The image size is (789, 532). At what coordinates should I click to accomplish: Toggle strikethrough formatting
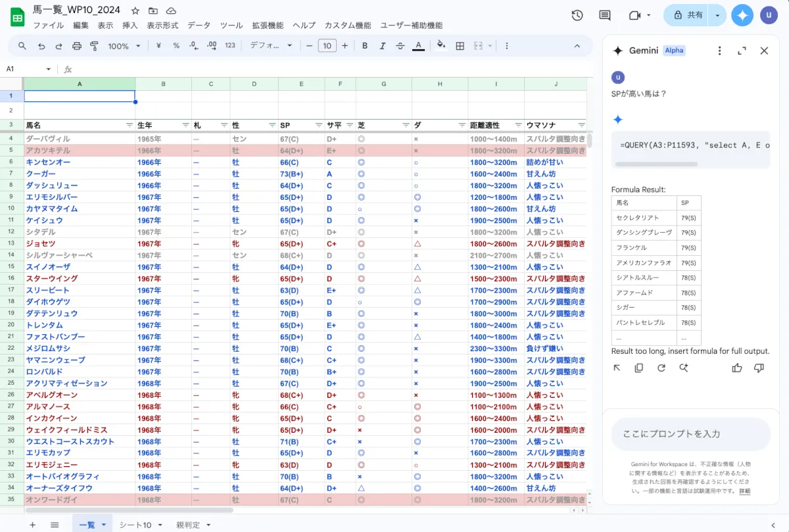tap(400, 46)
